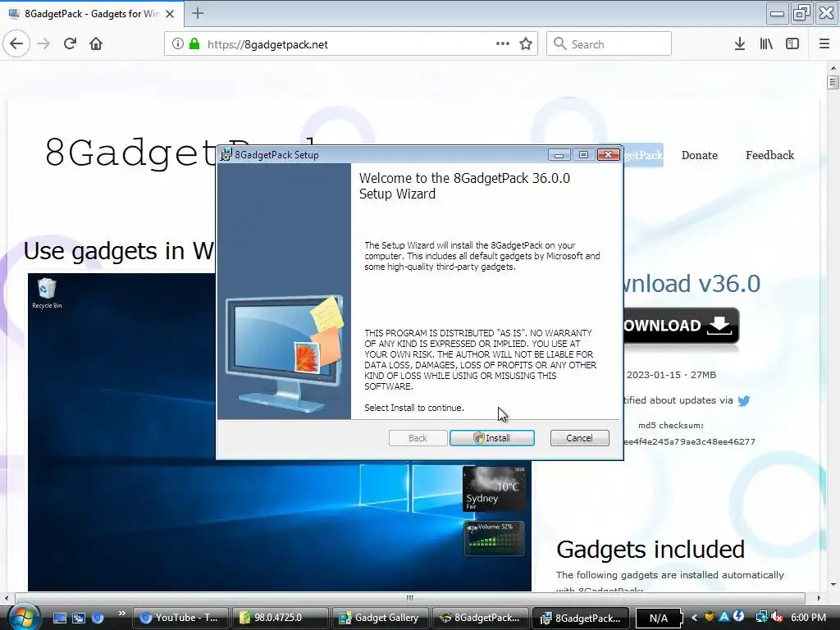840x630 pixels.
Task: Open the browser home page
Action: coord(96,44)
